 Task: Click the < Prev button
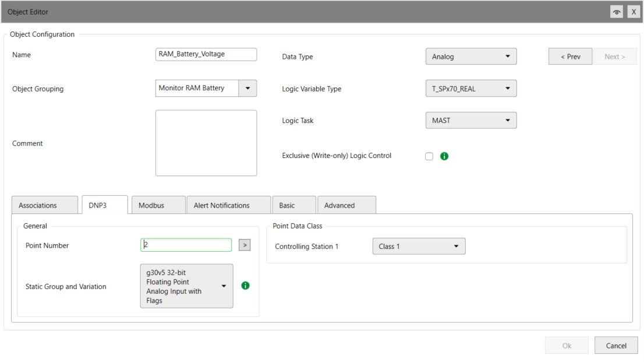point(571,57)
